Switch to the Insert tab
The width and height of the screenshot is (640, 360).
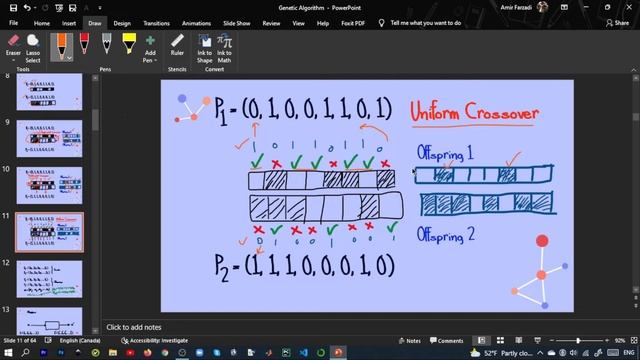pos(69,23)
